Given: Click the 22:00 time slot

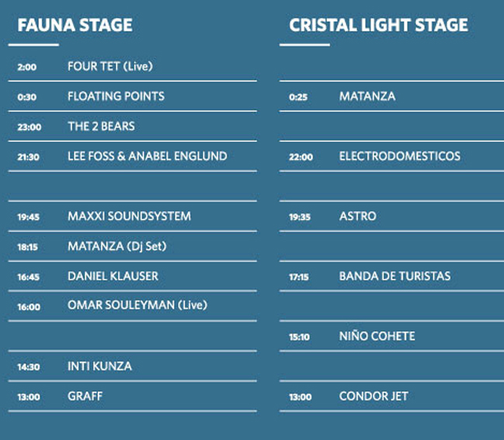Looking at the screenshot, I should (301, 157).
